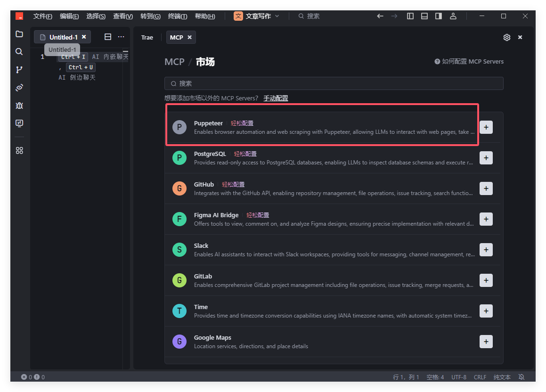Click the notification bell in status bar
Viewport: 546px width, 392px height.
point(522,377)
